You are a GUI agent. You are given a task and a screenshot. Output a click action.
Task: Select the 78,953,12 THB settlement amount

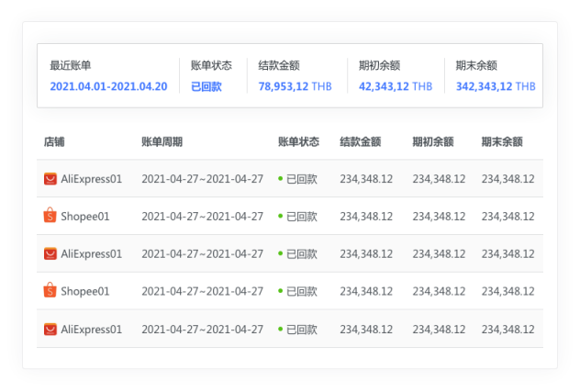point(295,87)
